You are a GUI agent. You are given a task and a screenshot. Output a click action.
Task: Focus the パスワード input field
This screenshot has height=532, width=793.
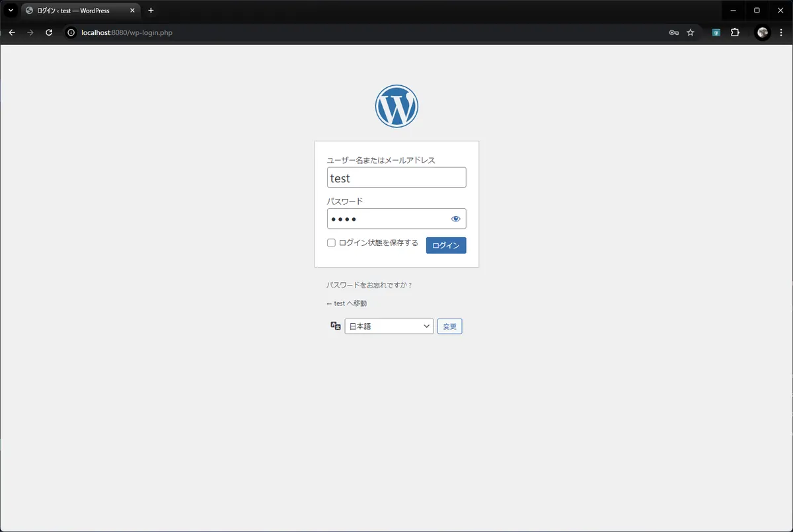click(x=397, y=219)
